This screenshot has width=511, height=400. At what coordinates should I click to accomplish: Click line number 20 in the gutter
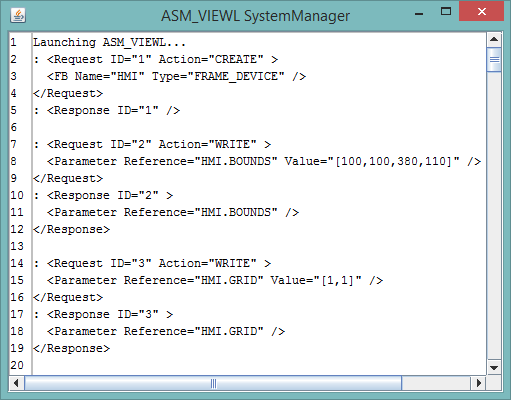pyautogui.click(x=17, y=365)
